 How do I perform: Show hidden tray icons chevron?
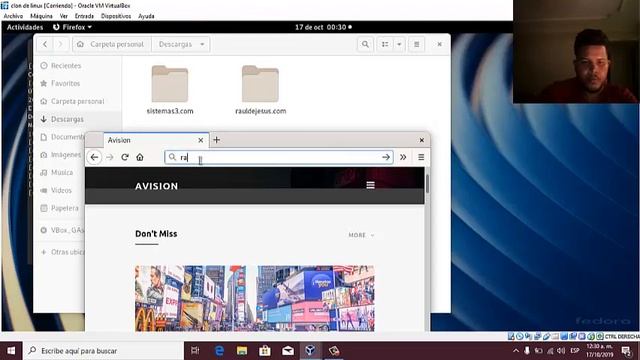click(516, 351)
